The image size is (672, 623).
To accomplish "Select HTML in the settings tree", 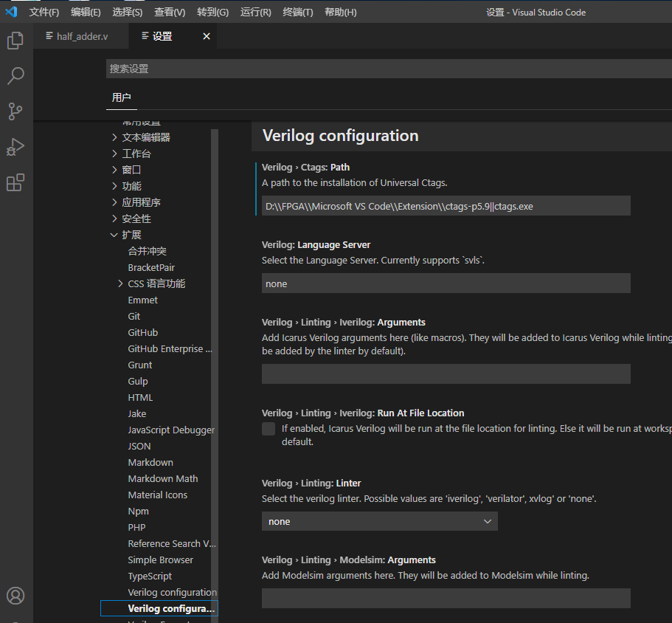I will (x=140, y=398).
